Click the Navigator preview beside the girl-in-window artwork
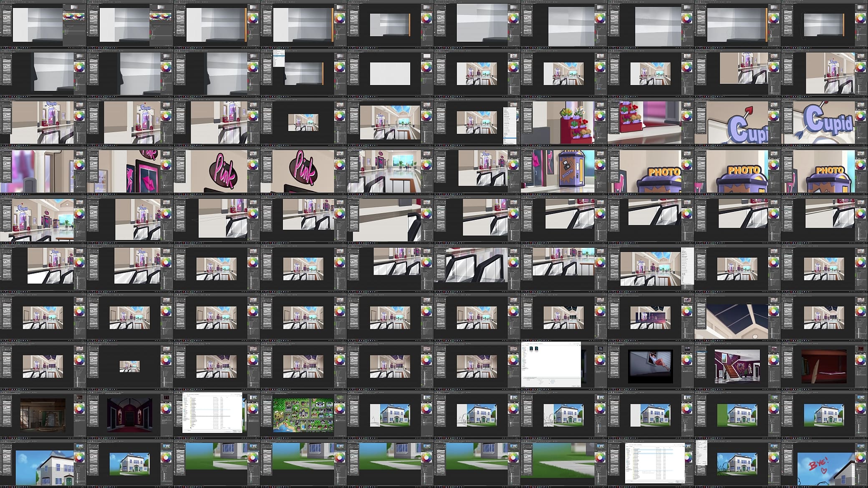 click(687, 348)
